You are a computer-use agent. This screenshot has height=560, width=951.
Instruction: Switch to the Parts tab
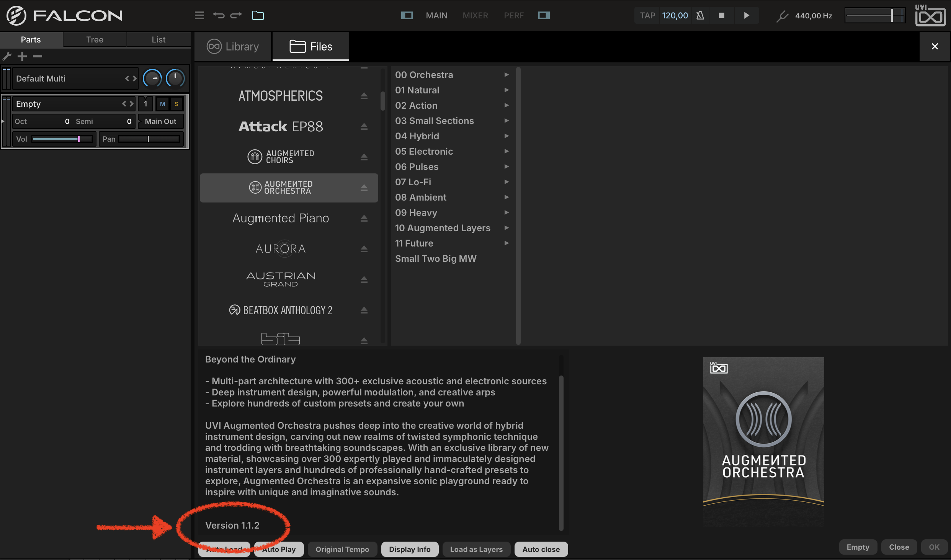pyautogui.click(x=31, y=39)
